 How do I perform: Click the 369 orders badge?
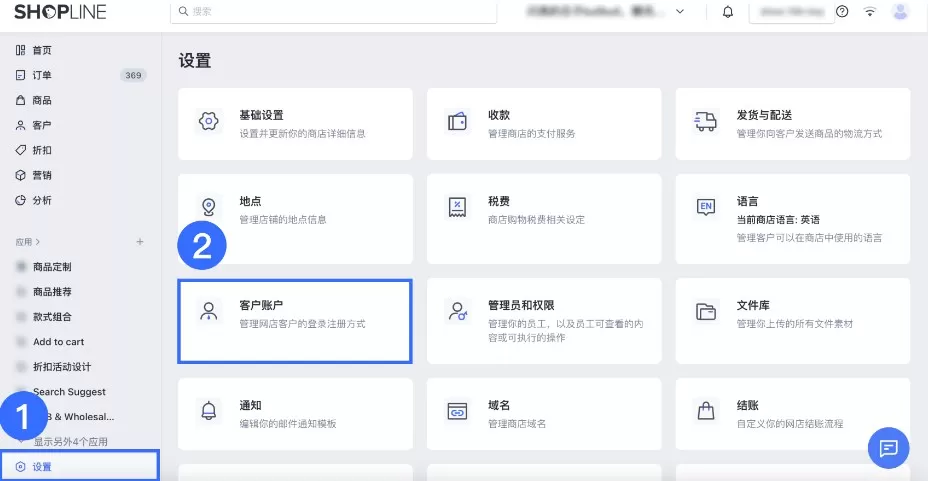pyautogui.click(x=133, y=75)
